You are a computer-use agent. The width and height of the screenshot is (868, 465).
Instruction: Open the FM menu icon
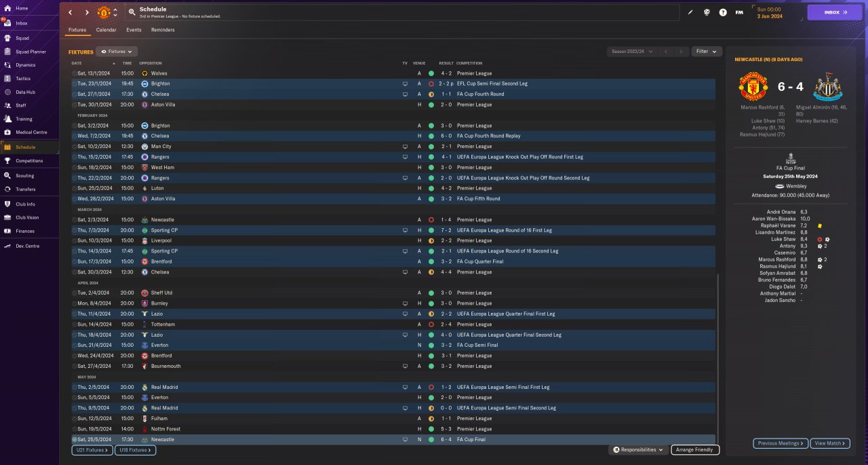tap(739, 12)
